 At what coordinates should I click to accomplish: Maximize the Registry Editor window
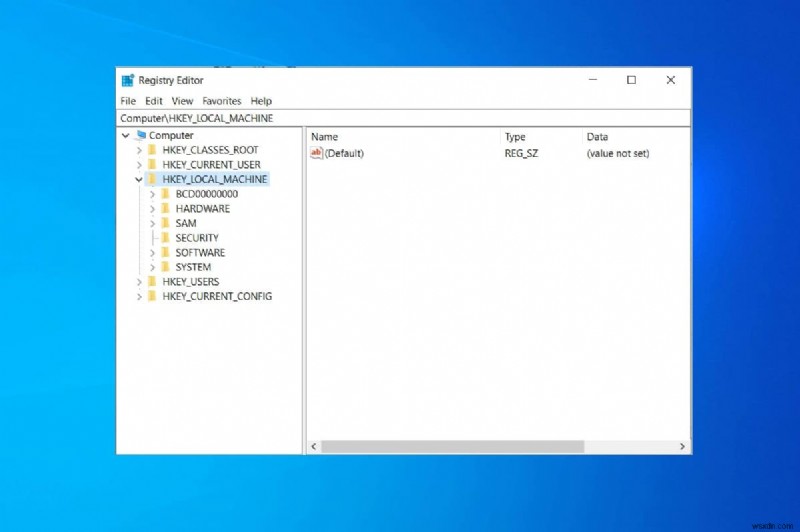(632, 80)
